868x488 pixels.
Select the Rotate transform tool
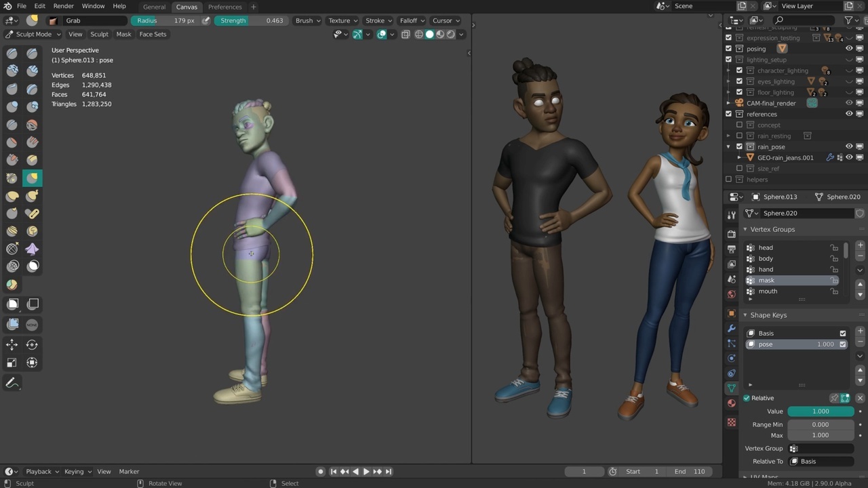tap(32, 344)
